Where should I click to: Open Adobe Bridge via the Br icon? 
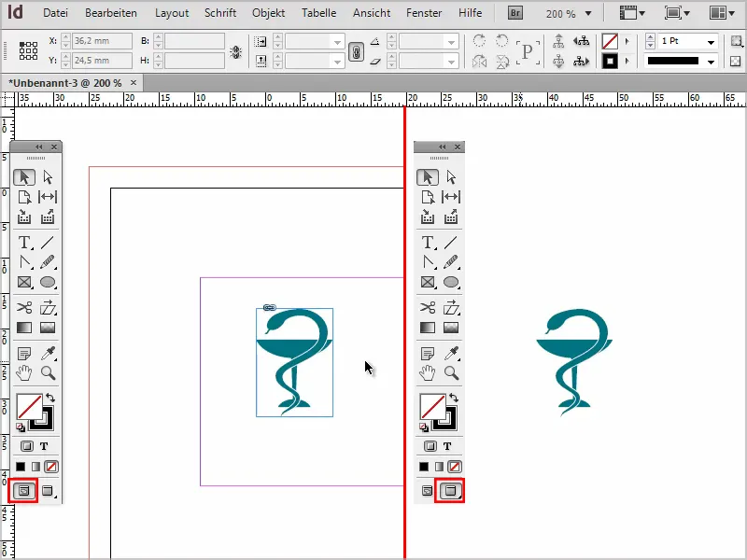(x=514, y=13)
